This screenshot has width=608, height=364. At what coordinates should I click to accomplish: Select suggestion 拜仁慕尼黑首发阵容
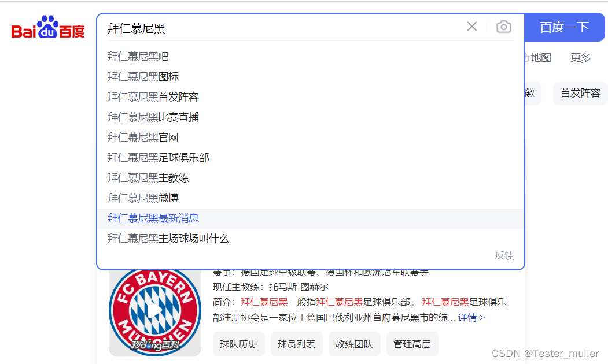pyautogui.click(x=310, y=97)
